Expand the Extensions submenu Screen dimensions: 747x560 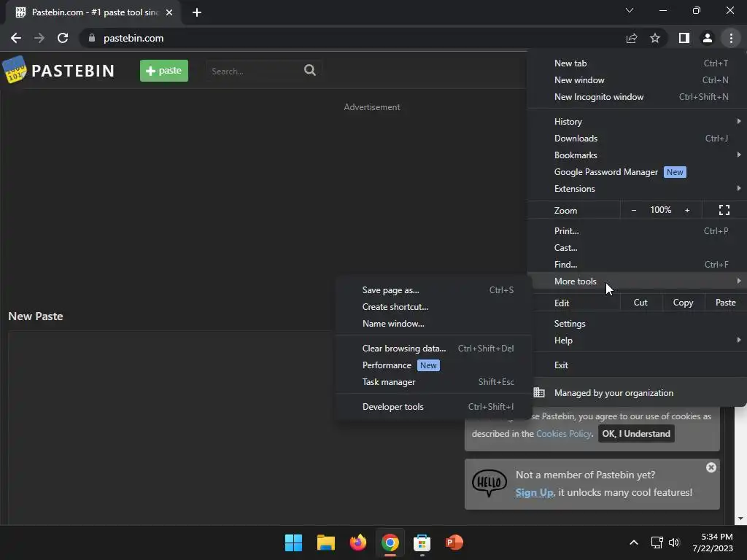click(x=637, y=189)
